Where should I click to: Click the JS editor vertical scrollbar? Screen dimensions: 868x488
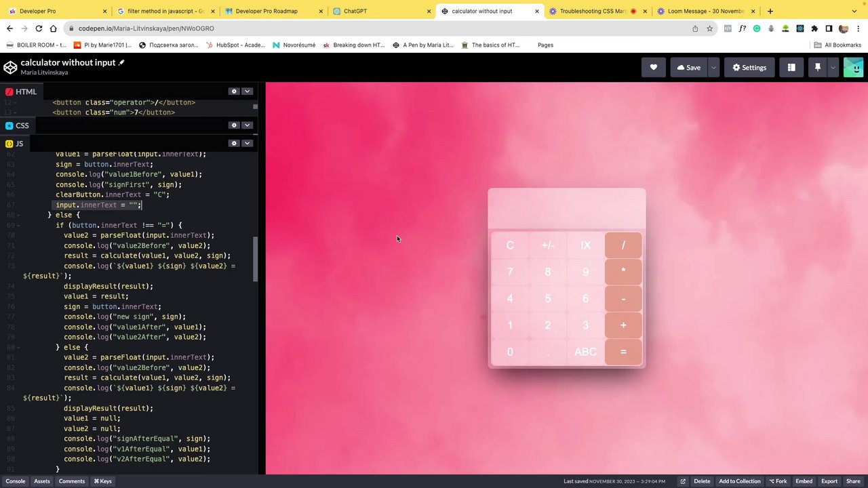(256, 259)
